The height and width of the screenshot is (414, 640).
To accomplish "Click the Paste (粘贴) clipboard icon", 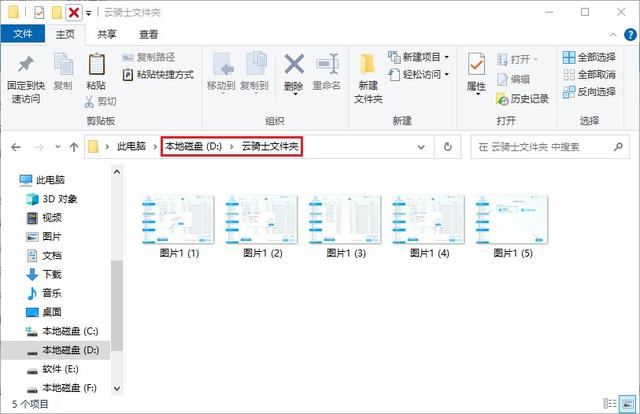I will coord(96,64).
